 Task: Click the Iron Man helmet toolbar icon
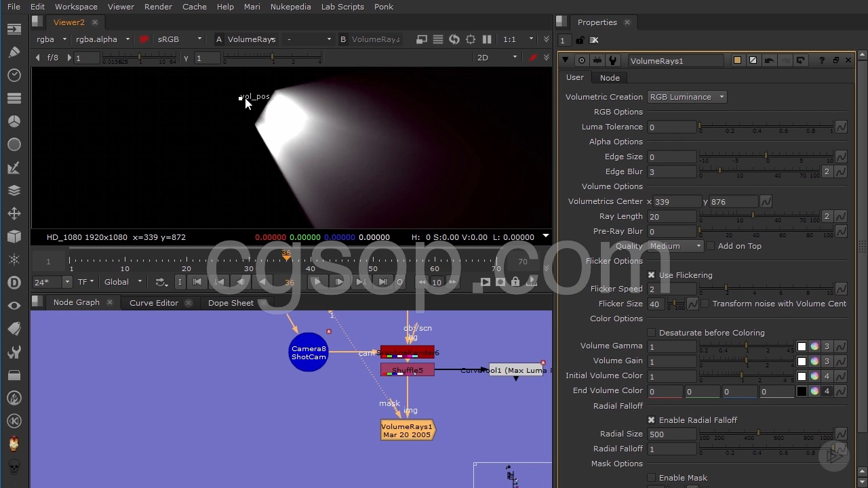point(14,444)
